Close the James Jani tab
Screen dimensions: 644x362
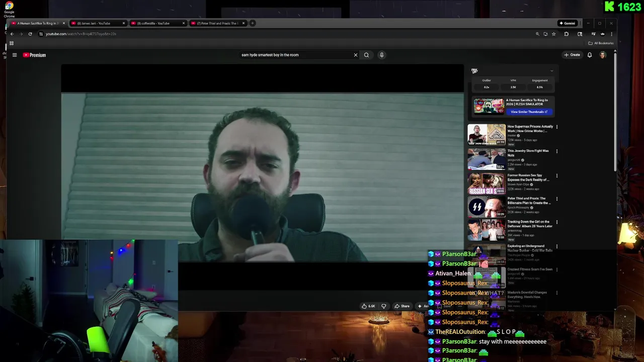click(x=124, y=23)
